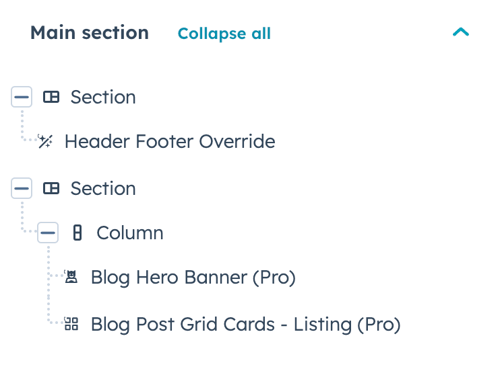Select the first Section label
This screenshot has width=500, height=371.
coord(103,97)
